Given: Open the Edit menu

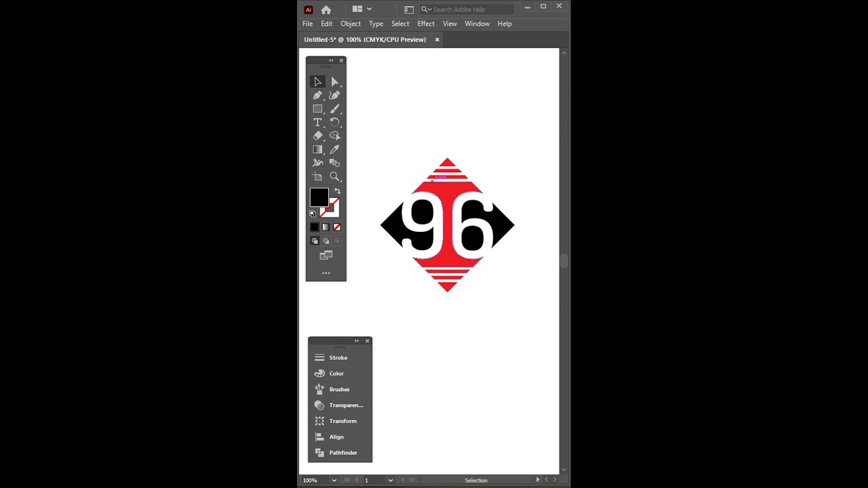Looking at the screenshot, I should (x=327, y=24).
